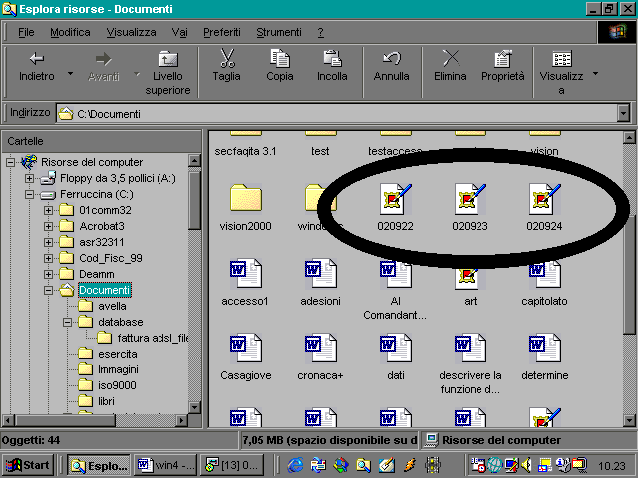Open the ? help menu

click(x=321, y=32)
